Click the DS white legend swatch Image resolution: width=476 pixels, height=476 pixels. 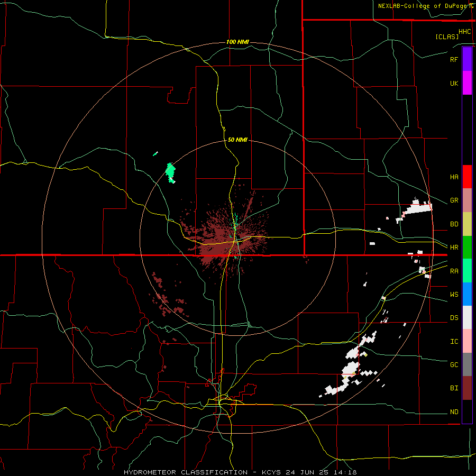pyautogui.click(x=467, y=317)
